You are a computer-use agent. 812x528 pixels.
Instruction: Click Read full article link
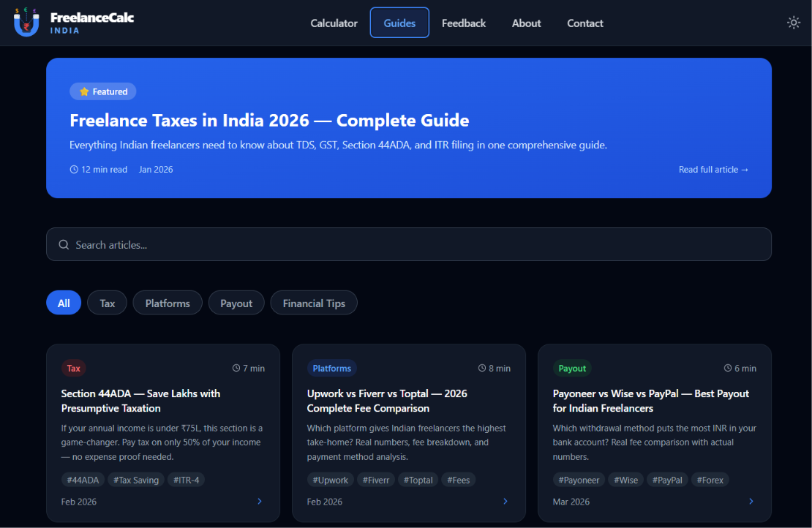tap(713, 169)
